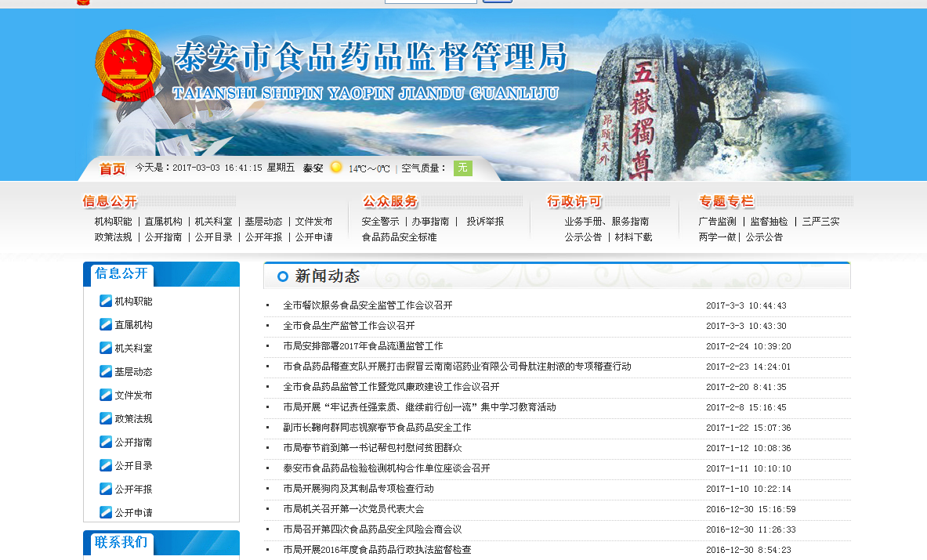Open 安全警示 under 公众服务 menu
Screen dimensions: 927x560
[380, 222]
